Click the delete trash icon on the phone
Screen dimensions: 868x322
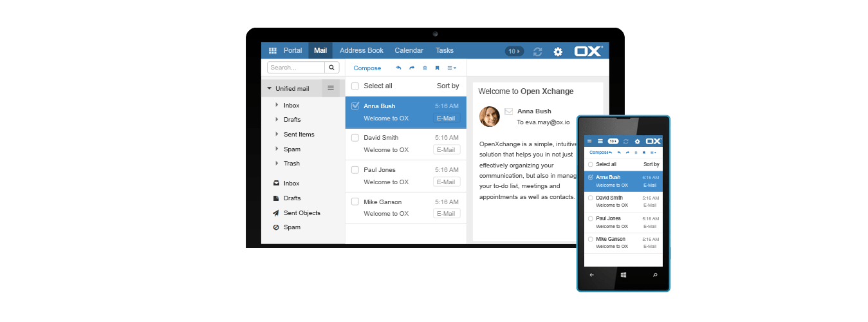[636, 153]
